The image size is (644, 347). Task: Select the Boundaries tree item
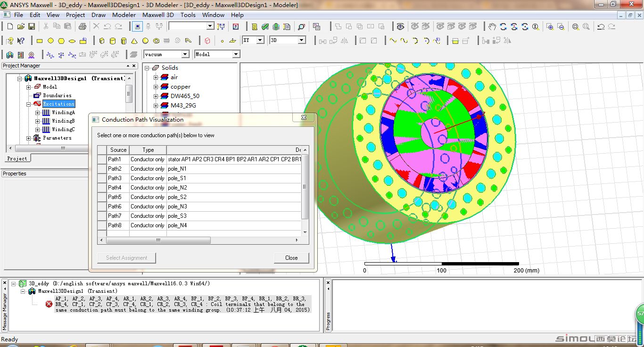click(57, 95)
